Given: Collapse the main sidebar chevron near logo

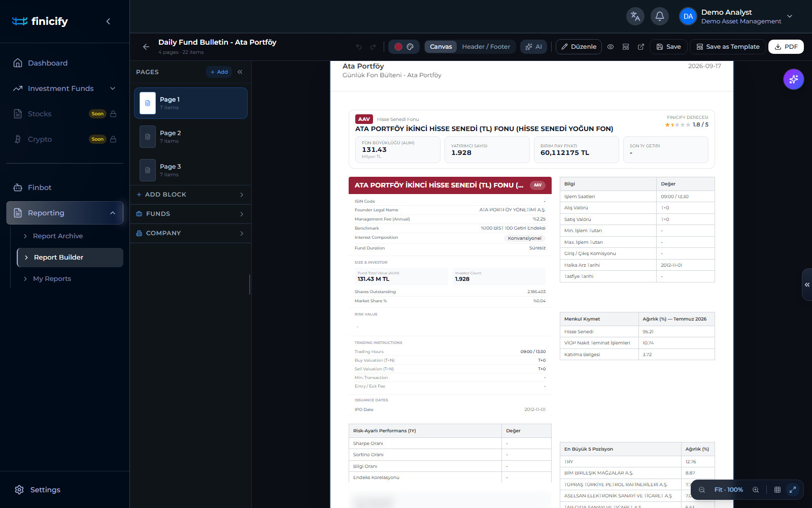Looking at the screenshot, I should pyautogui.click(x=108, y=21).
